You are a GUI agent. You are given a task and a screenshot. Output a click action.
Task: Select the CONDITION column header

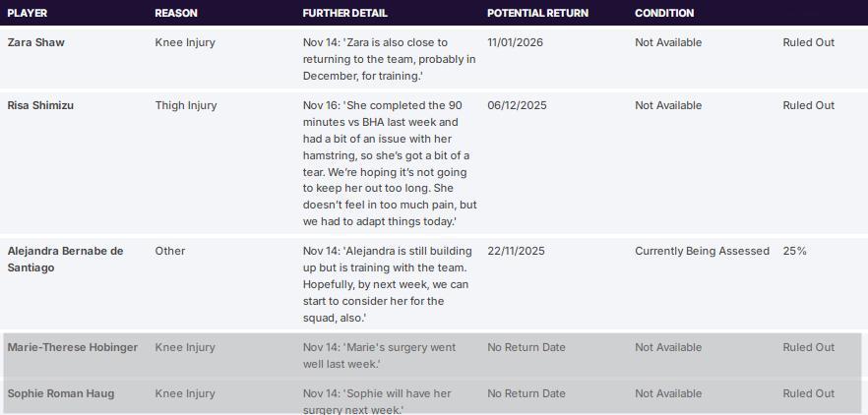click(x=664, y=13)
